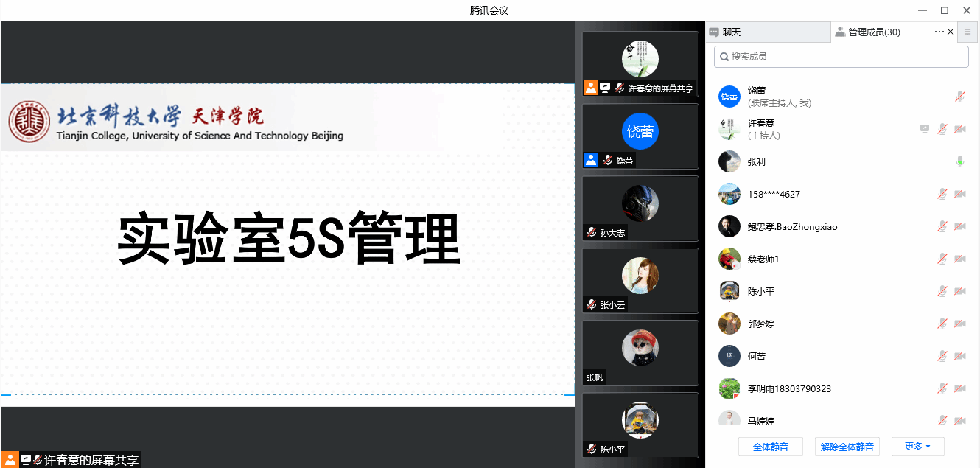980x468 pixels.
Task: Toggle 鲍忠孝.BaoZhongxiao's camera
Action: pos(960,226)
